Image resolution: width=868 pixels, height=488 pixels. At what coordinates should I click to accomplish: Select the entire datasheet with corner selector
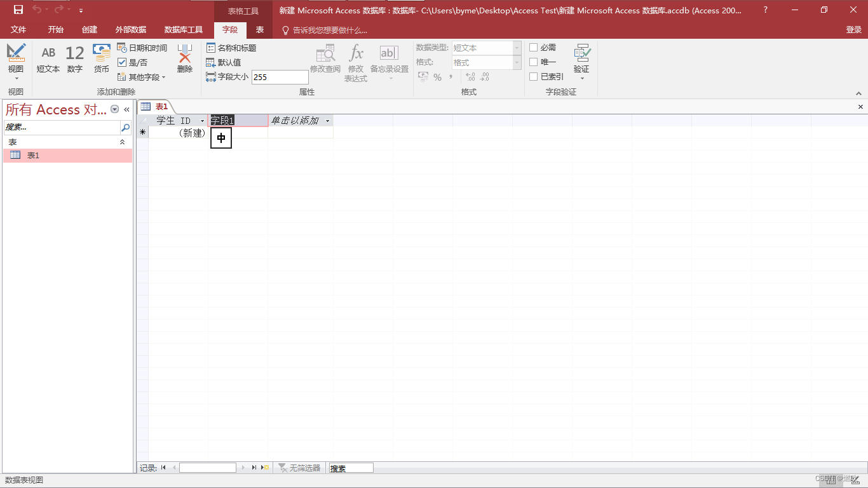point(143,121)
